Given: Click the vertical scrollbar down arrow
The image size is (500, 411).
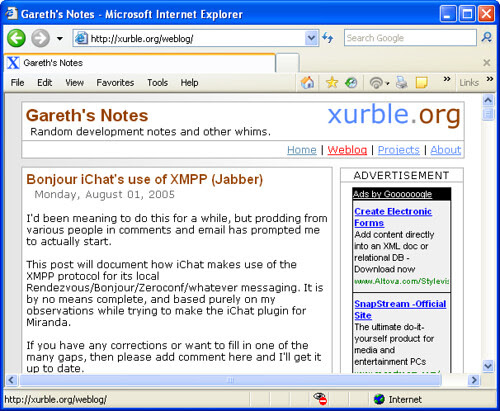Looking at the screenshot, I should [488, 366].
